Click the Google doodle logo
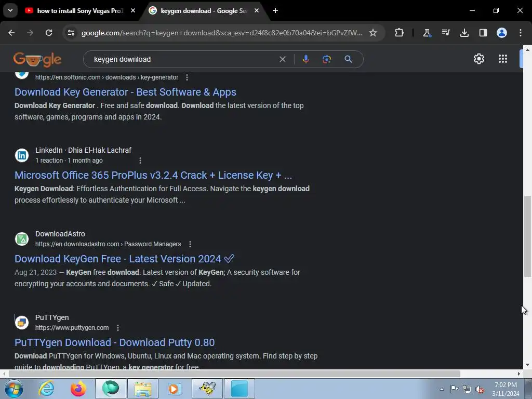Image resolution: width=532 pixels, height=399 pixels. point(37,60)
